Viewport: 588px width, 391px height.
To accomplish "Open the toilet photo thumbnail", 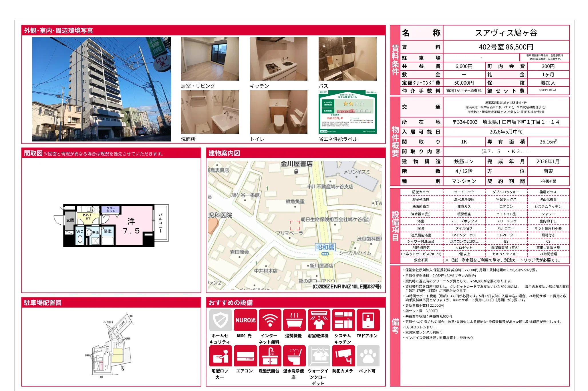I will (279, 112).
